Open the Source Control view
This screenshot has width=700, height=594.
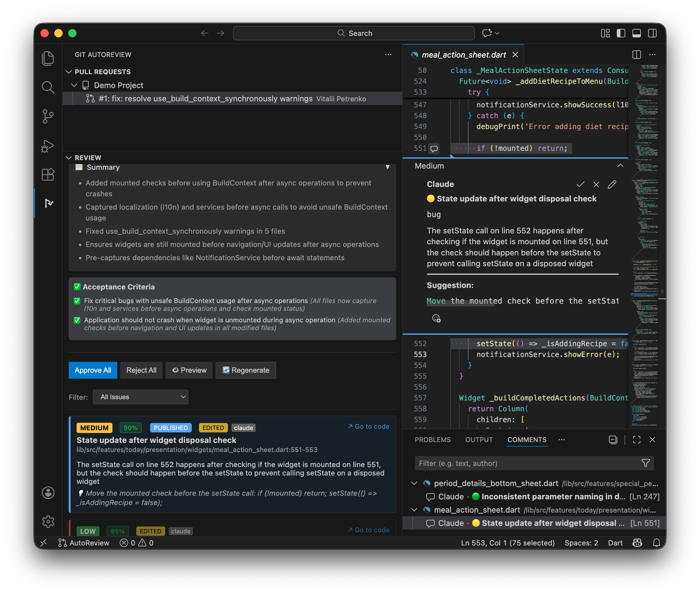click(x=48, y=116)
